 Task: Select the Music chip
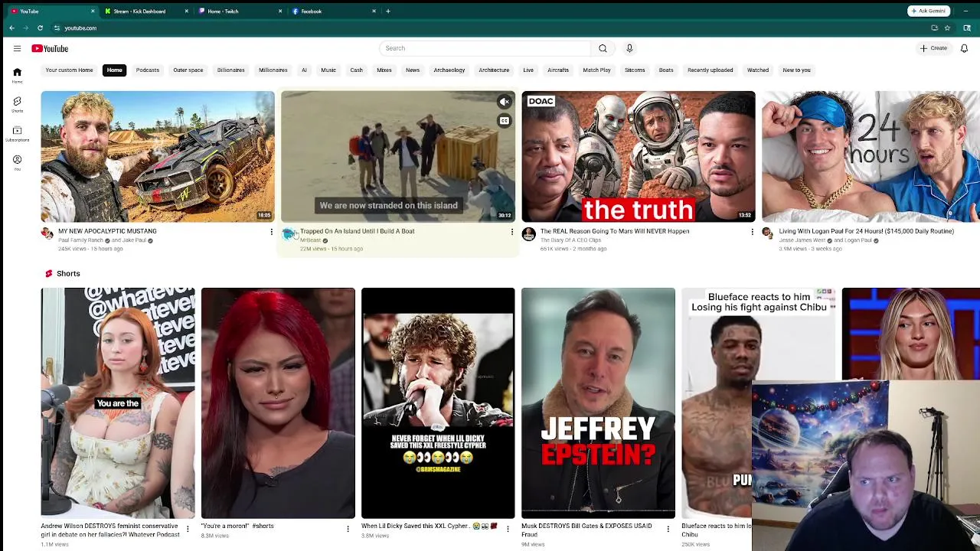click(x=328, y=70)
